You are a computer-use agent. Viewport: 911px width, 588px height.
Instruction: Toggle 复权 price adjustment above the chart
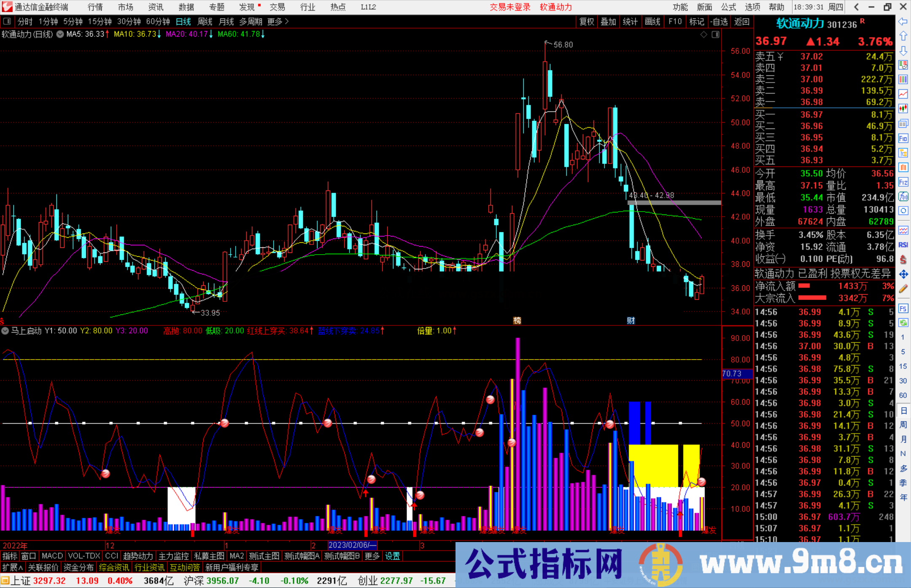point(586,22)
